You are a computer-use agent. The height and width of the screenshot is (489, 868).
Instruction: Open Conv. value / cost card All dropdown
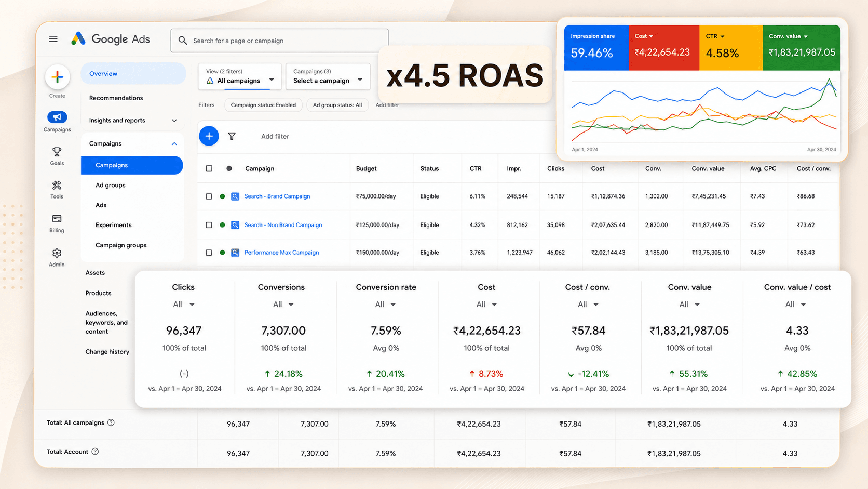pos(795,305)
